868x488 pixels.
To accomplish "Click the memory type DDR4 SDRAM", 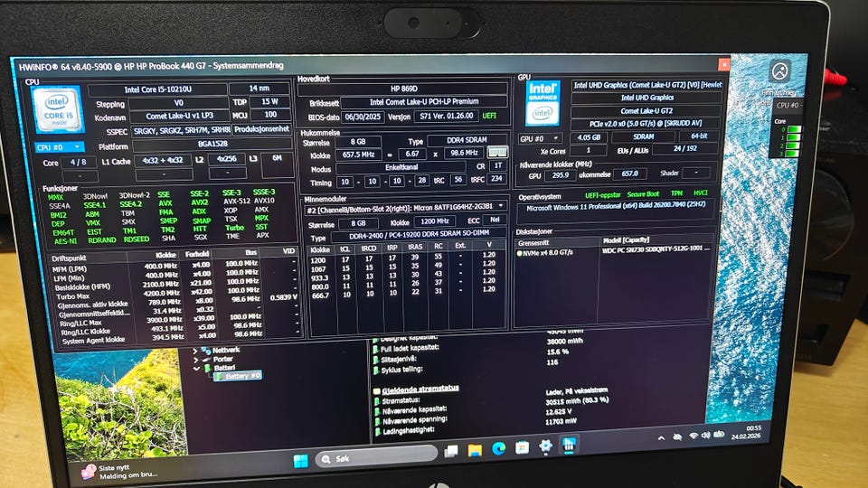I will pos(467,140).
